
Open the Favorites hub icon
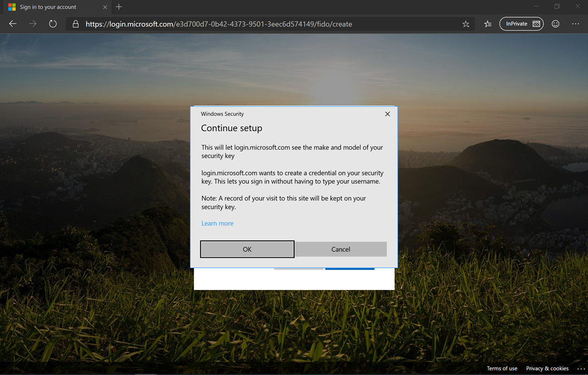coord(488,24)
